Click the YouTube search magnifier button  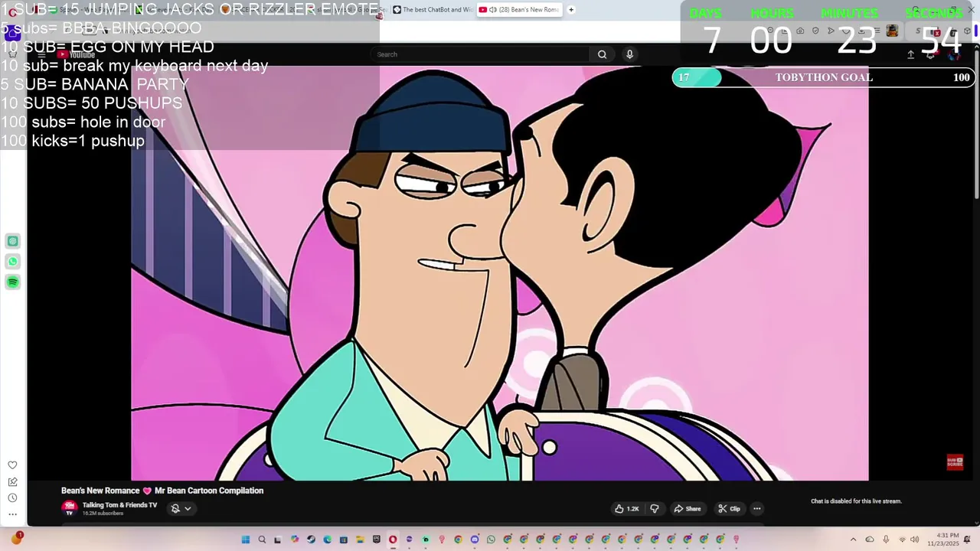click(x=602, y=54)
